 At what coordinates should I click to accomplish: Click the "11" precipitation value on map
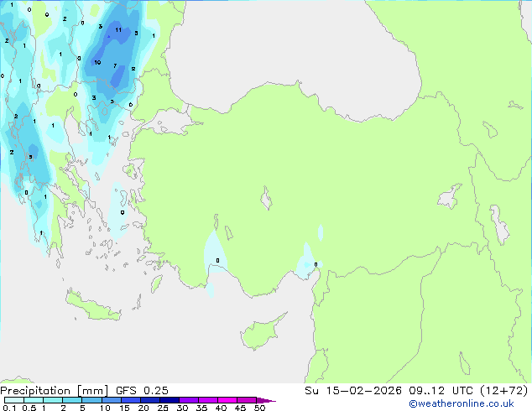click(118, 30)
